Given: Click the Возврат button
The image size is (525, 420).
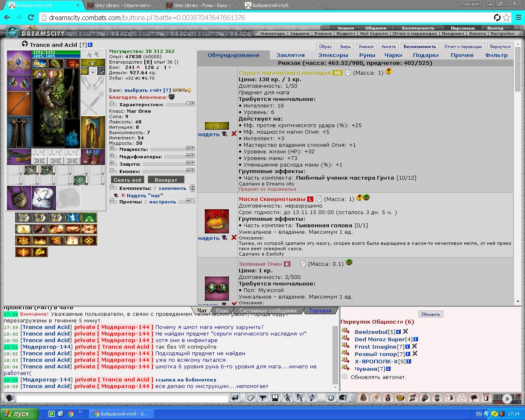Looking at the screenshot, I should point(166,180).
